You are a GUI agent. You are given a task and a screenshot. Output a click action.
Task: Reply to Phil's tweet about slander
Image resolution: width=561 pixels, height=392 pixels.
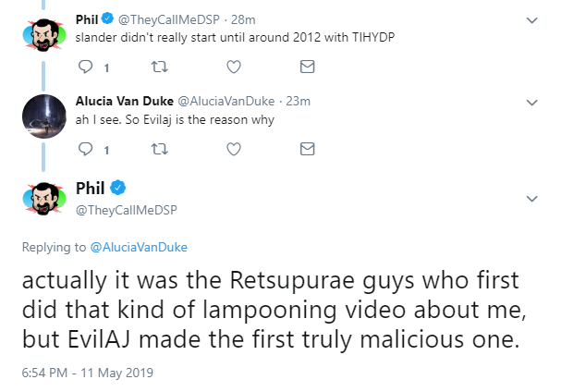[x=86, y=67]
